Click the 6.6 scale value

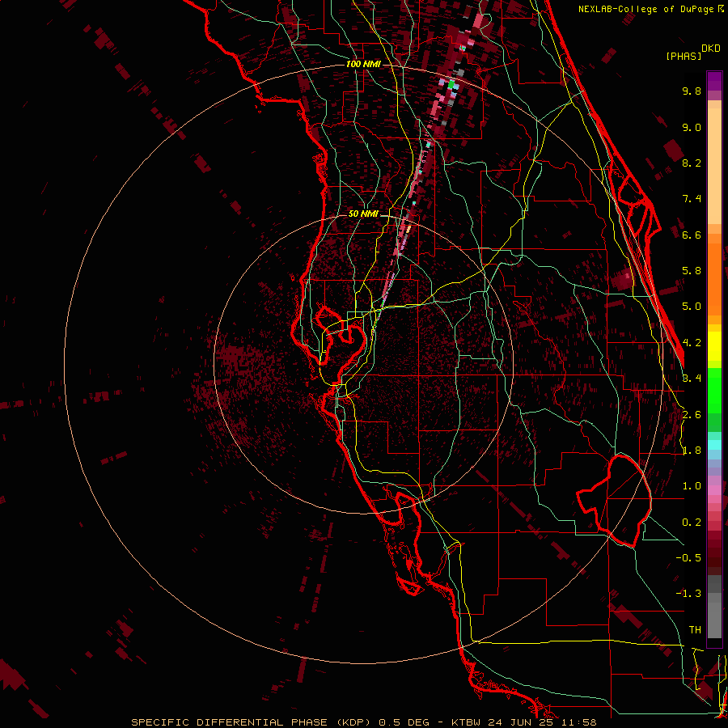tap(692, 235)
